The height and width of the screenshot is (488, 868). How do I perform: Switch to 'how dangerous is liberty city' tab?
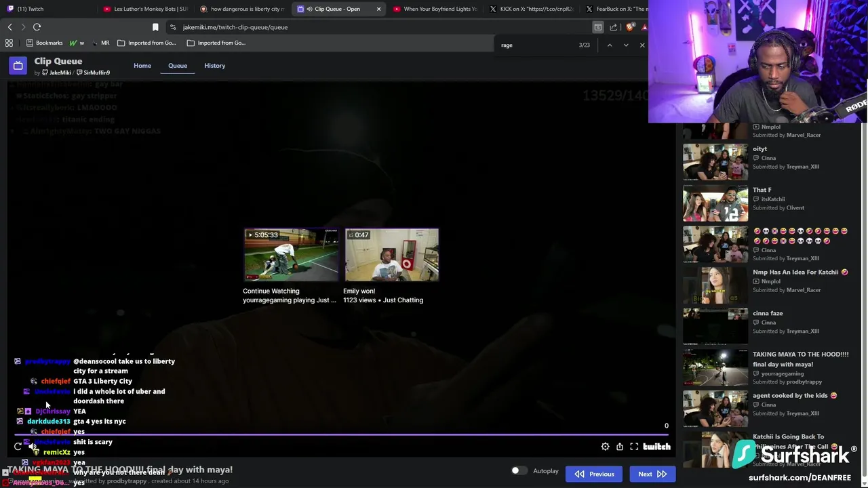pos(242,9)
